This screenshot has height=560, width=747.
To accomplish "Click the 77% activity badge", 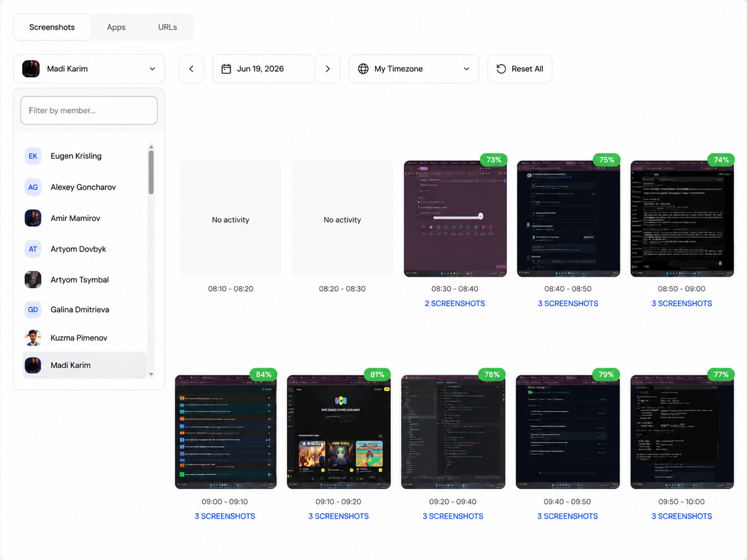I will [721, 374].
